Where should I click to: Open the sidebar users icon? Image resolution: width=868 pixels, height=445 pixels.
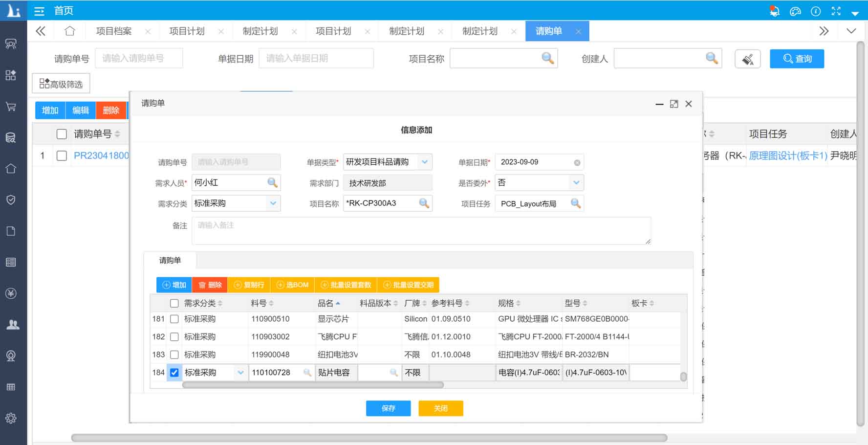[13, 324]
